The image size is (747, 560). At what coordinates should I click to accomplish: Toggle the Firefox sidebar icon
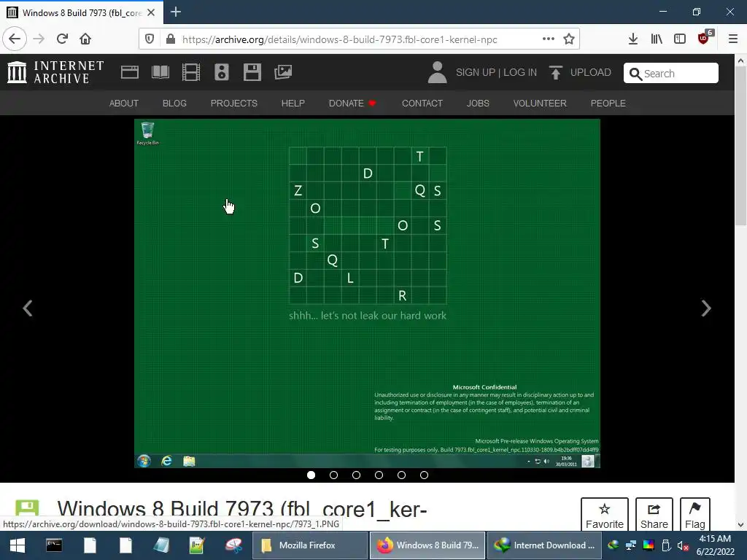(680, 39)
